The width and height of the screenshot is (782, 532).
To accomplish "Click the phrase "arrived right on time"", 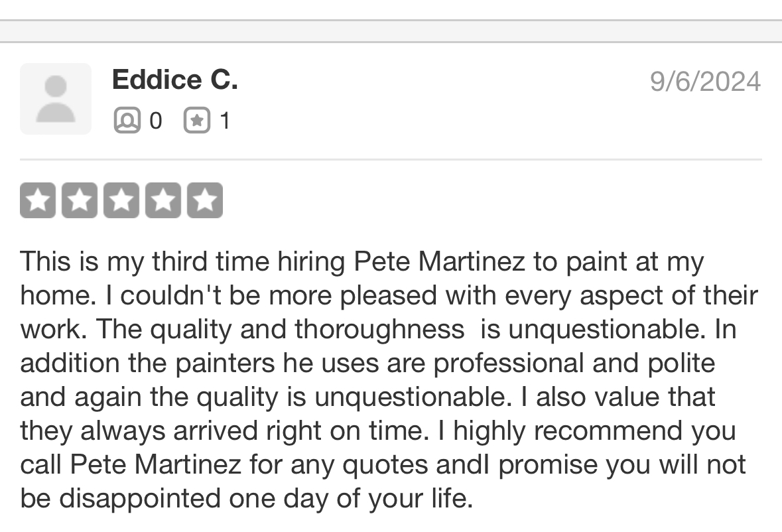I will pyautogui.click(x=297, y=431).
